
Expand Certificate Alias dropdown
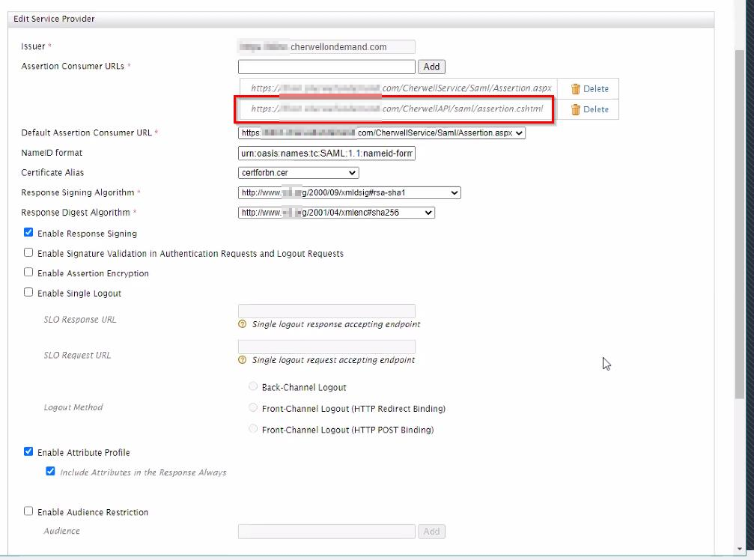pyautogui.click(x=298, y=173)
